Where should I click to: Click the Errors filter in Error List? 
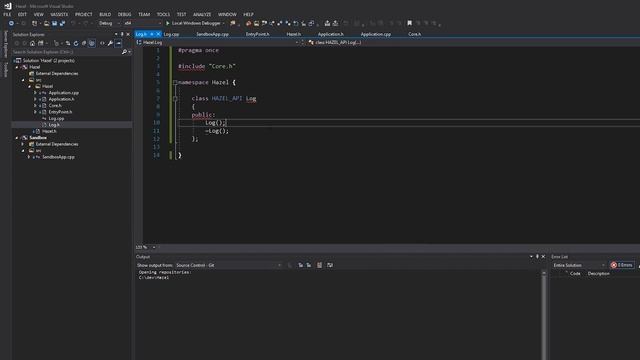622,265
